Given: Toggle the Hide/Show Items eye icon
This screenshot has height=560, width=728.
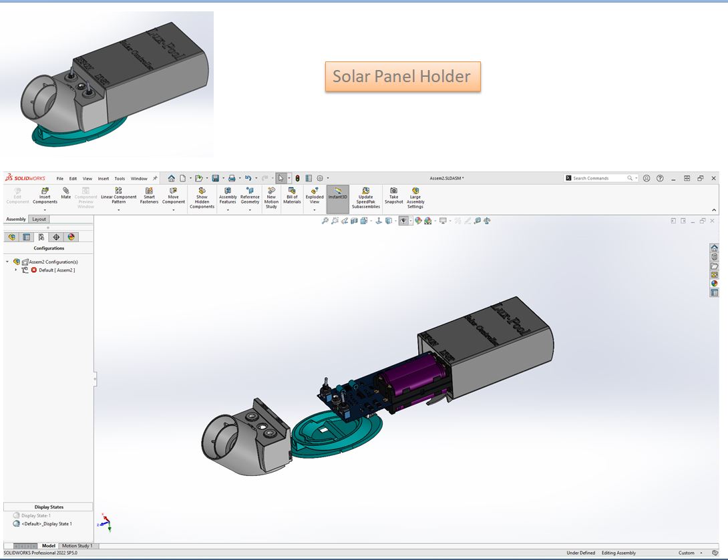Looking at the screenshot, I should (x=403, y=221).
